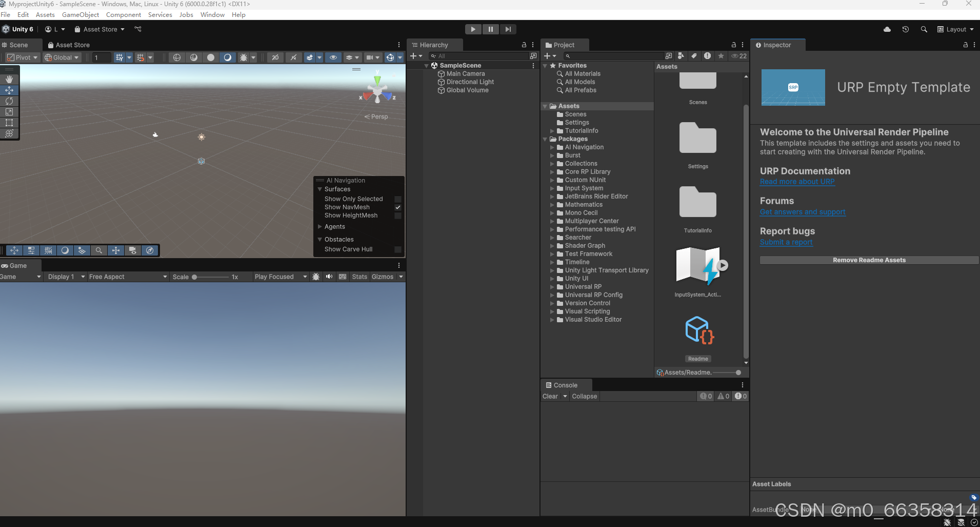Click the Play button

(473, 29)
